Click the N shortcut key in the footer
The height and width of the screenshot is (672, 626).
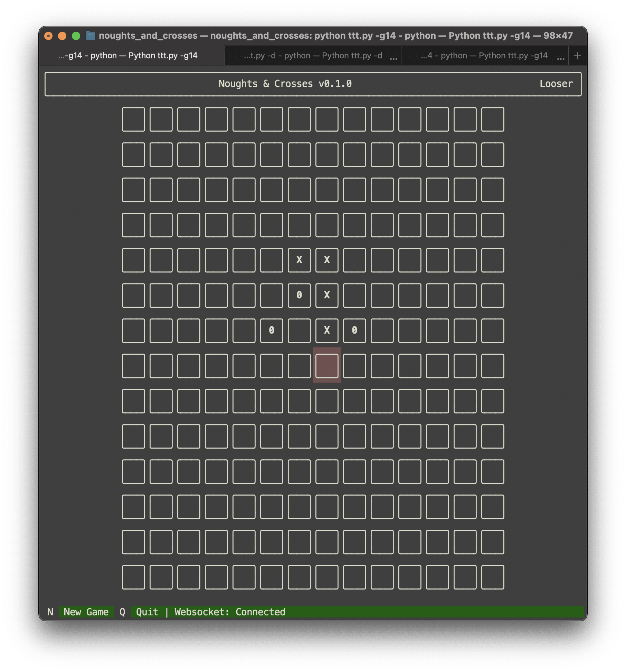50,612
